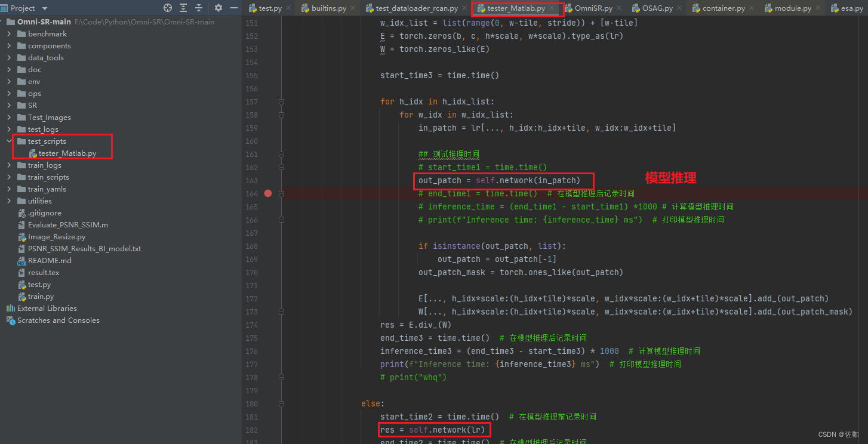This screenshot has height=444, width=868.
Task: Close the OmniSR.py tab
Action: 620,8
